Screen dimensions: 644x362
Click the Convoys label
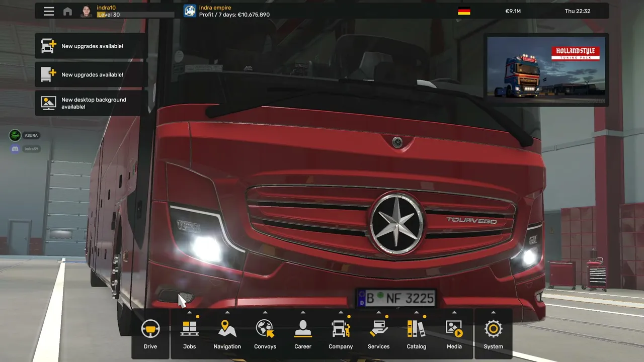265,346
